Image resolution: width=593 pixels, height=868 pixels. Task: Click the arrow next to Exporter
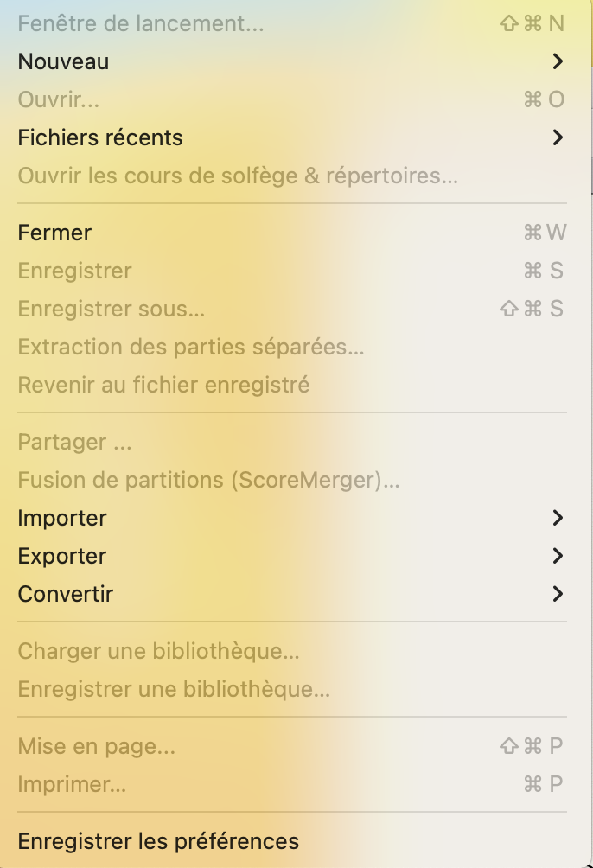point(558,556)
